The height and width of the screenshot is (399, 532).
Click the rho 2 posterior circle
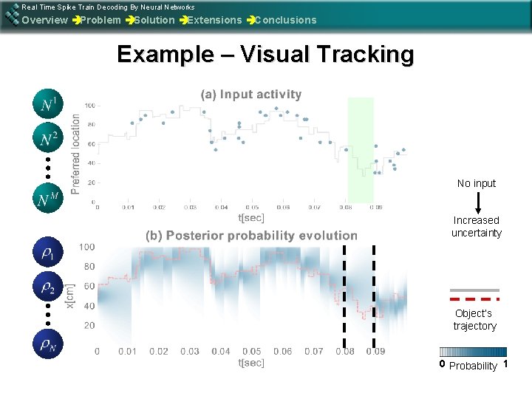pyautogui.click(x=48, y=287)
